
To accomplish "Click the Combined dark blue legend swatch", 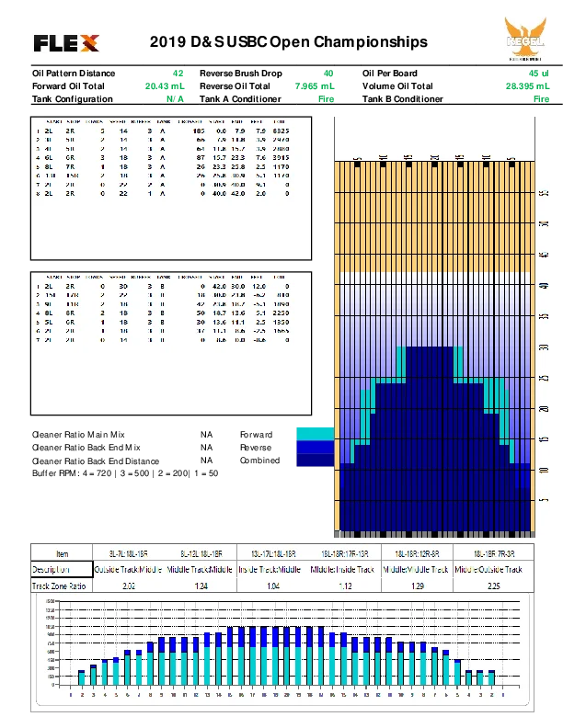I will pyautogui.click(x=315, y=460).
